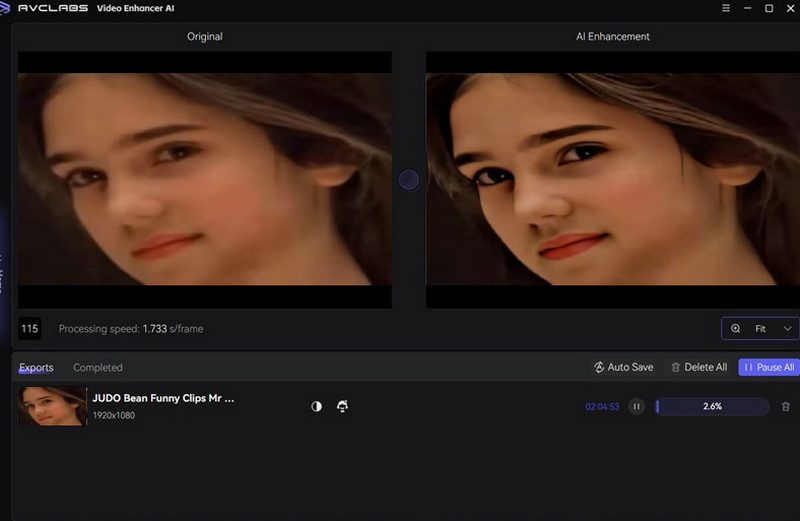
Task: Pause the JUDO Bean export task
Action: click(x=637, y=407)
